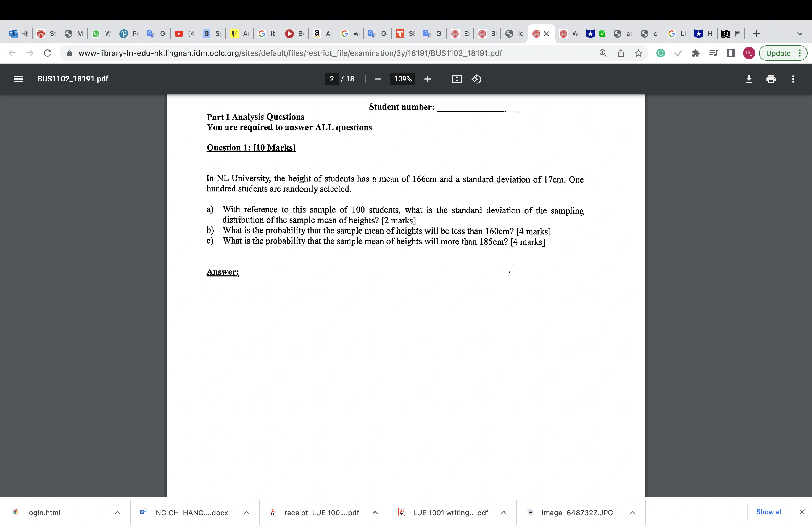The width and height of the screenshot is (812, 528).
Task: Select fit-to-page view mode
Action: pos(457,79)
